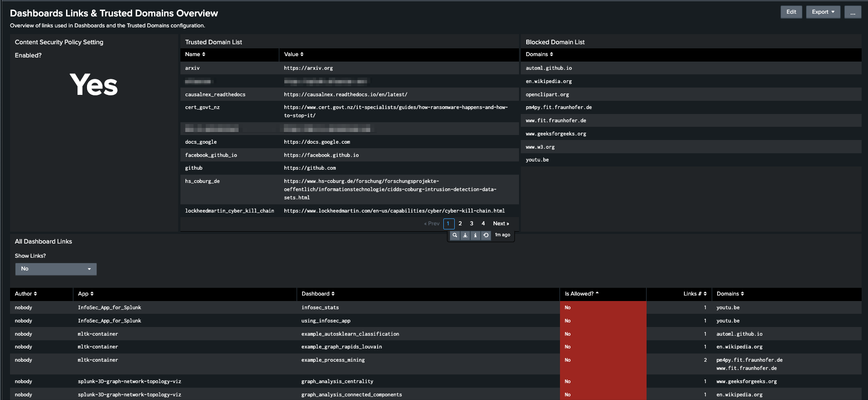Sort dashboard links table by Dashboard
Screen dimensions: 868x400
pos(318,294)
